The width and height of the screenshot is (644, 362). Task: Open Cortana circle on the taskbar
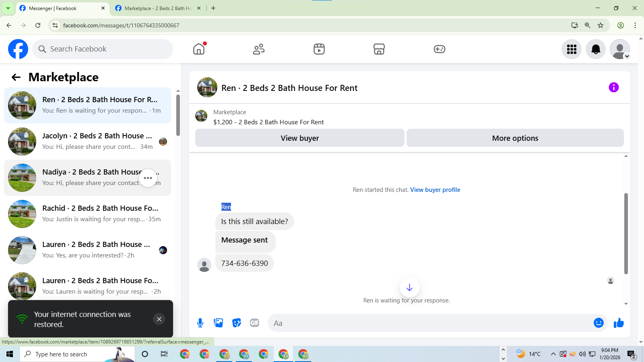tap(145, 354)
